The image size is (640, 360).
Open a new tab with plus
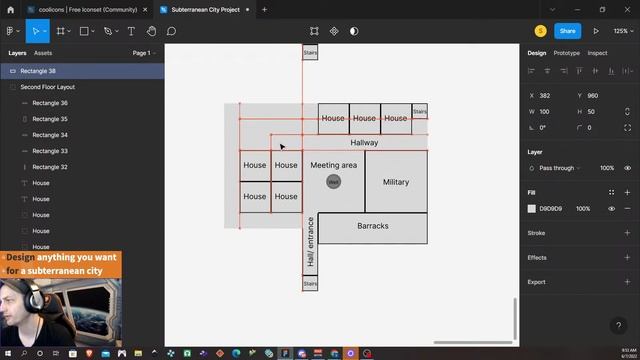point(264,10)
